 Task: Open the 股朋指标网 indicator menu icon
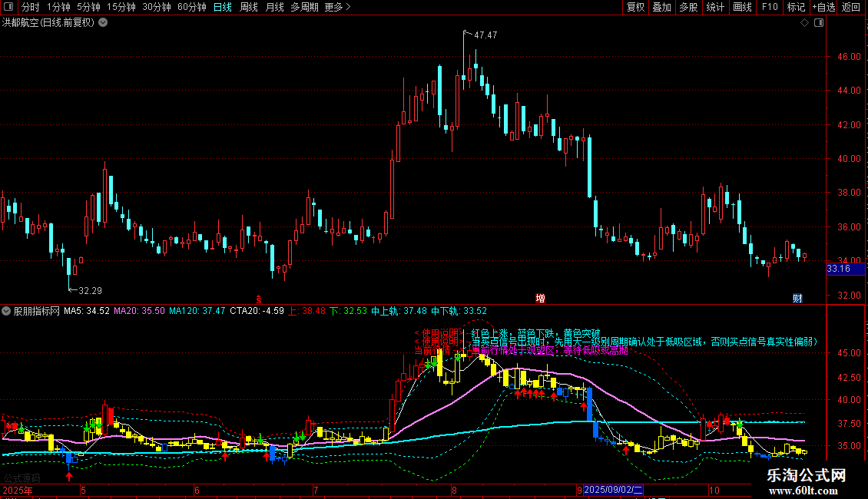[6, 311]
